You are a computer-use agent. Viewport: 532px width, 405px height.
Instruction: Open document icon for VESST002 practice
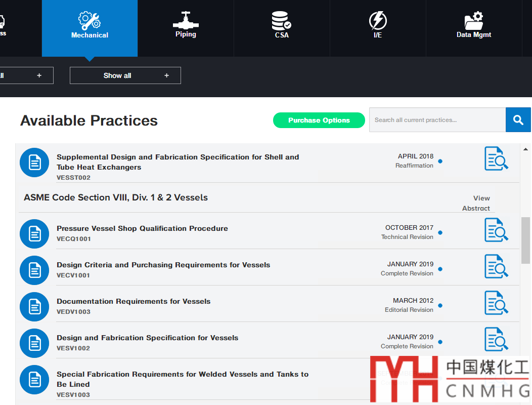[34, 163]
